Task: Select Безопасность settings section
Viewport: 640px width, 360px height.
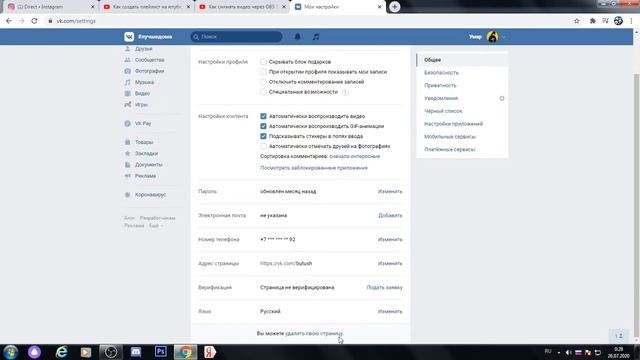Action: coord(462,73)
